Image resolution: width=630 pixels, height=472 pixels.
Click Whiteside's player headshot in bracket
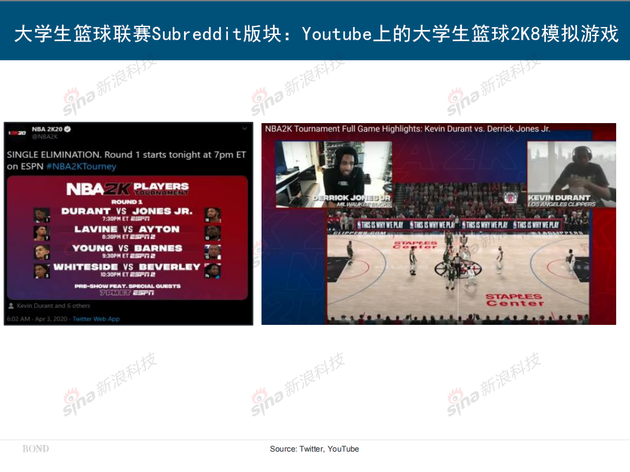point(42,271)
